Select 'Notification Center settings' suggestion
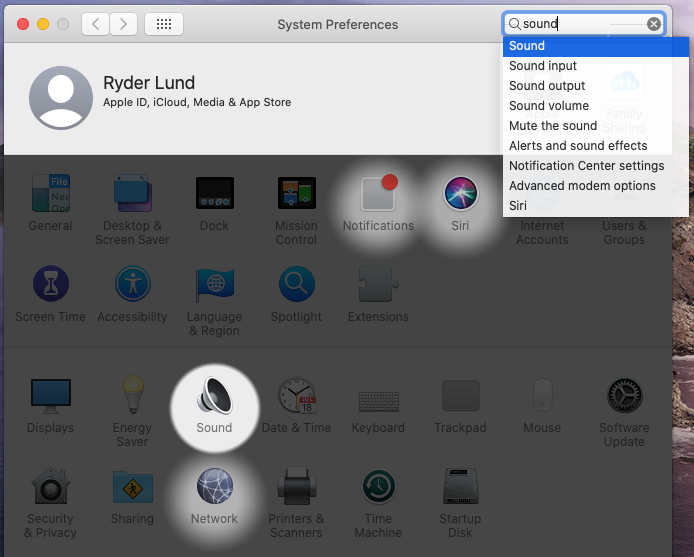Screen dimensions: 694x557 (596, 166)
